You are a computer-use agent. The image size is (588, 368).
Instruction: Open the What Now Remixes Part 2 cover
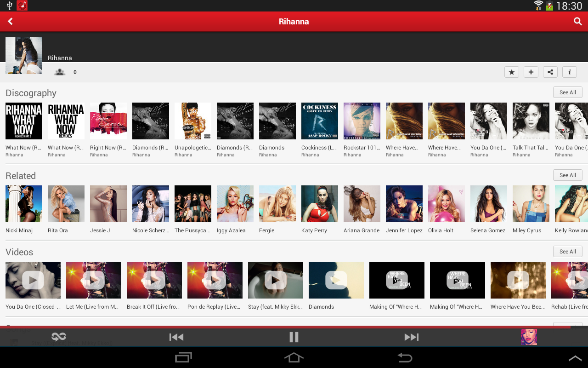coord(24,121)
